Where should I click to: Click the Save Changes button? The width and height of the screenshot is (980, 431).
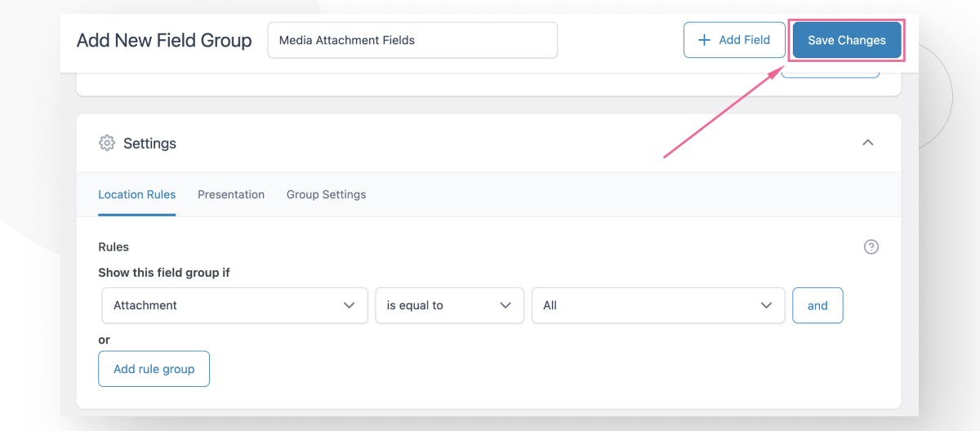pyautogui.click(x=847, y=40)
